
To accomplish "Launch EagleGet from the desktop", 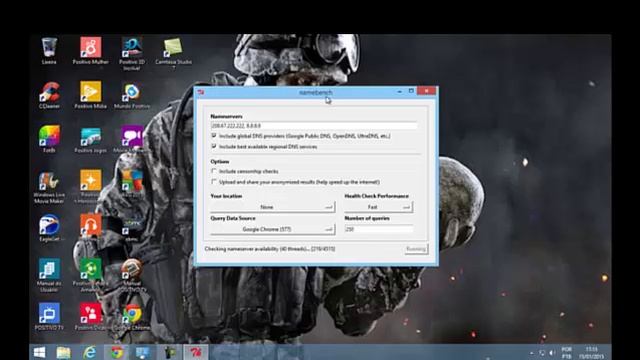I will [x=49, y=228].
